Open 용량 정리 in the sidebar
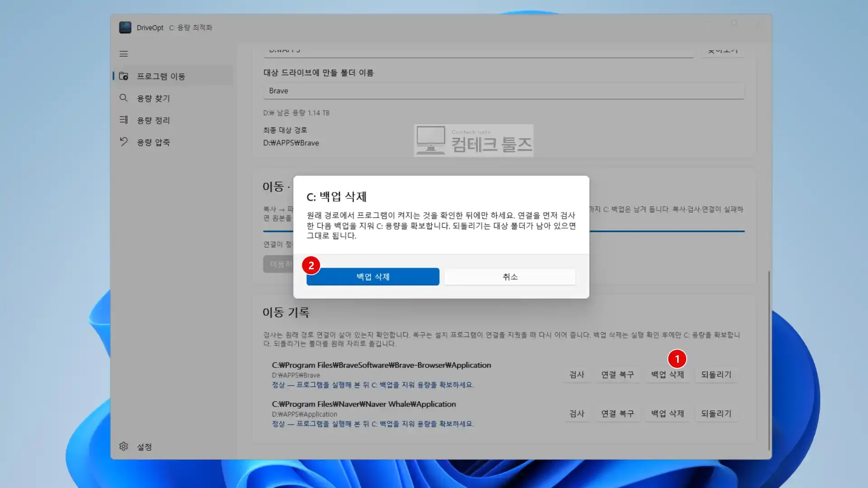 coord(172,120)
